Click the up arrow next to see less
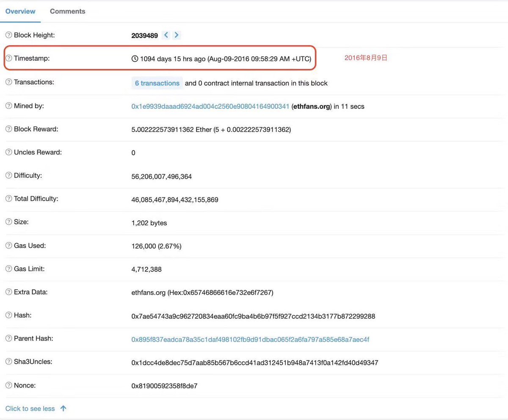This screenshot has width=508, height=420. (63, 409)
